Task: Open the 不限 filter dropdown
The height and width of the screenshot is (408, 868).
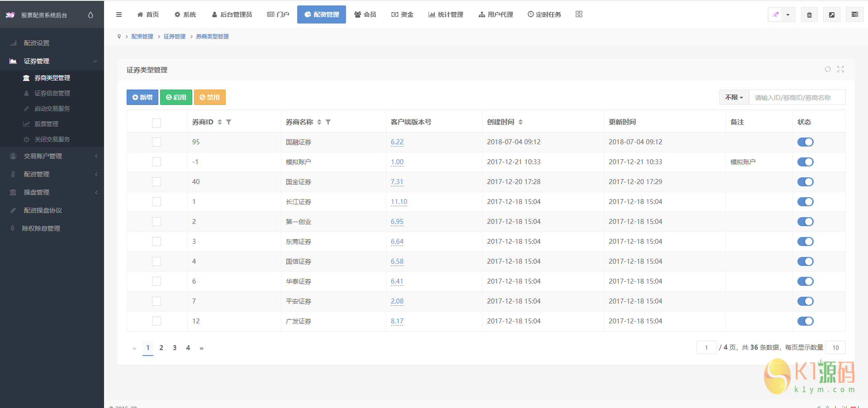Action: (734, 97)
